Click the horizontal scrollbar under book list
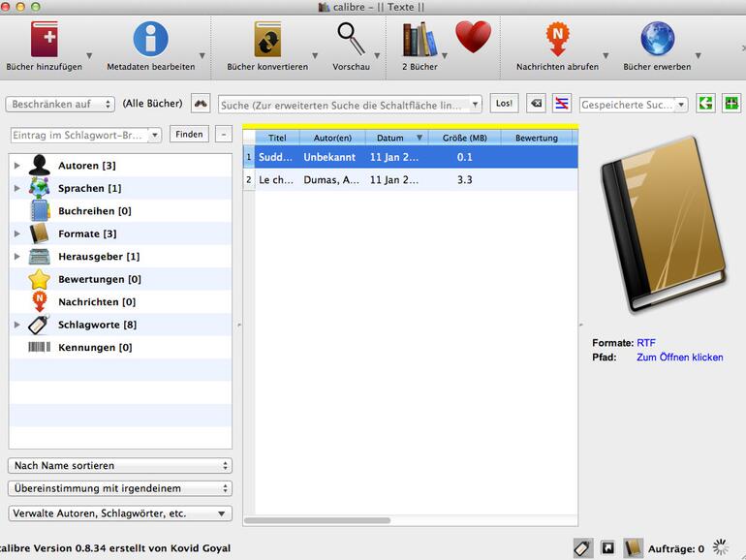 318,520
